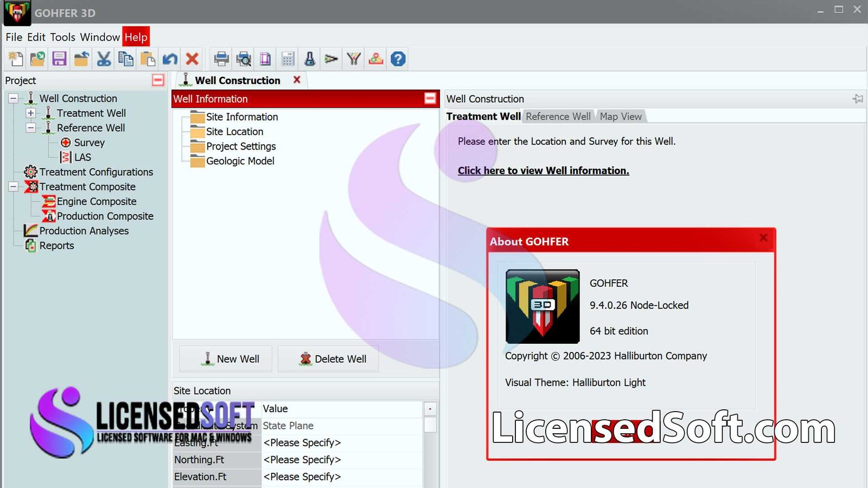Click the Northing.Ft value field
Viewport: 868px width, 488px height.
point(342,460)
